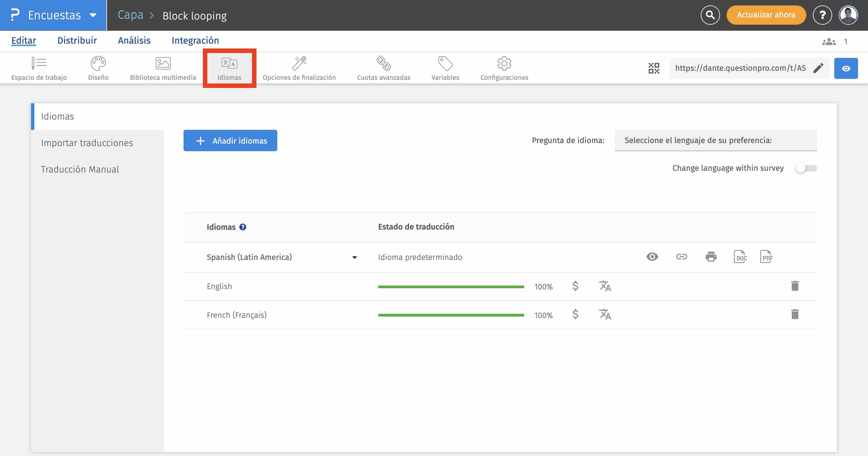Viewport: 868px width, 456px height.
Task: Click the pencil icon to edit survey URL
Action: (818, 68)
